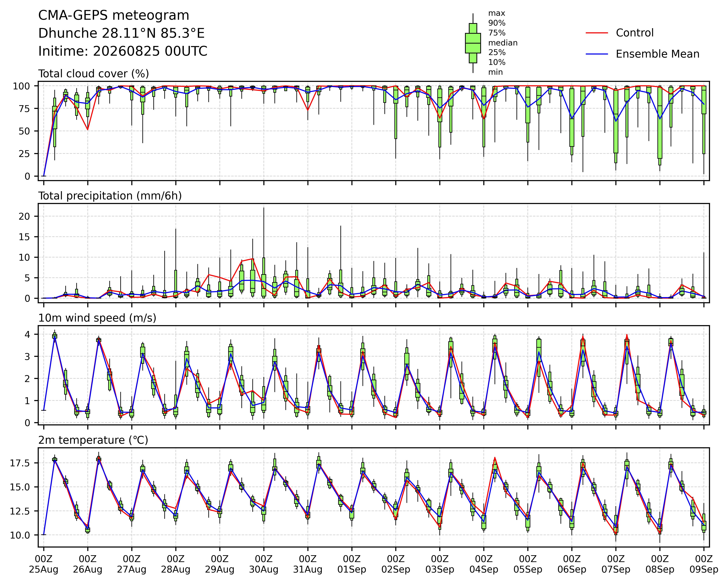The image size is (728, 584).
Task: Click the '00Z 02Sep' x-axis label
Action: (x=396, y=564)
